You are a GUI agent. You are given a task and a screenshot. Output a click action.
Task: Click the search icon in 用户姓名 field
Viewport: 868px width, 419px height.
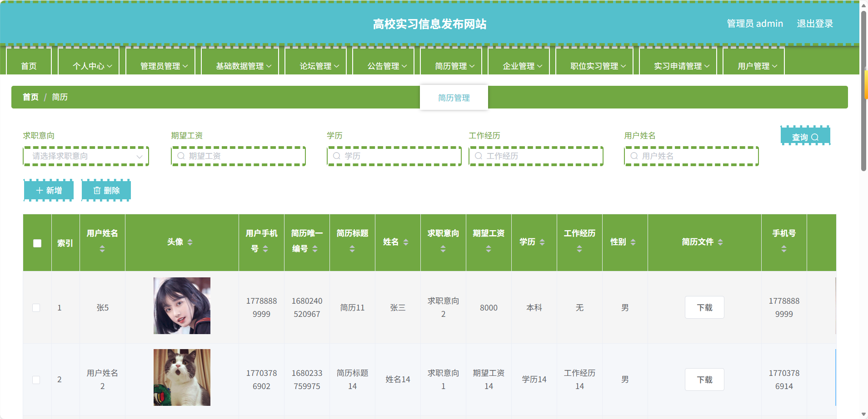coord(634,156)
